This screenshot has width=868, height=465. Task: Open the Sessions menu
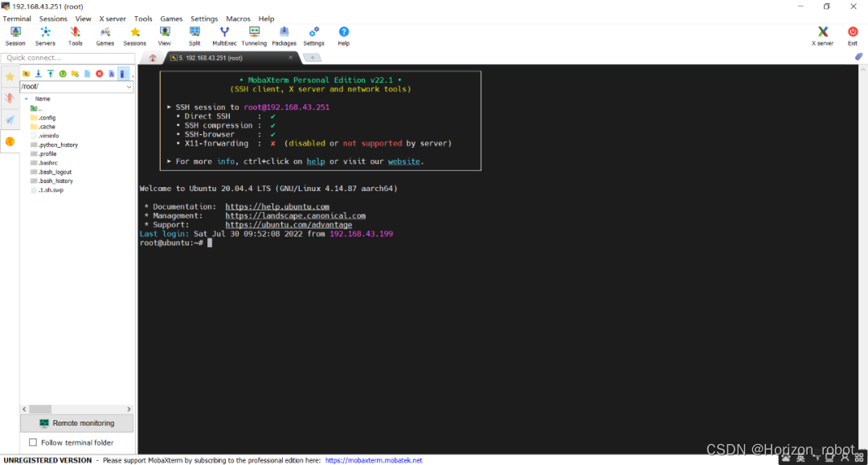pyautogui.click(x=53, y=18)
